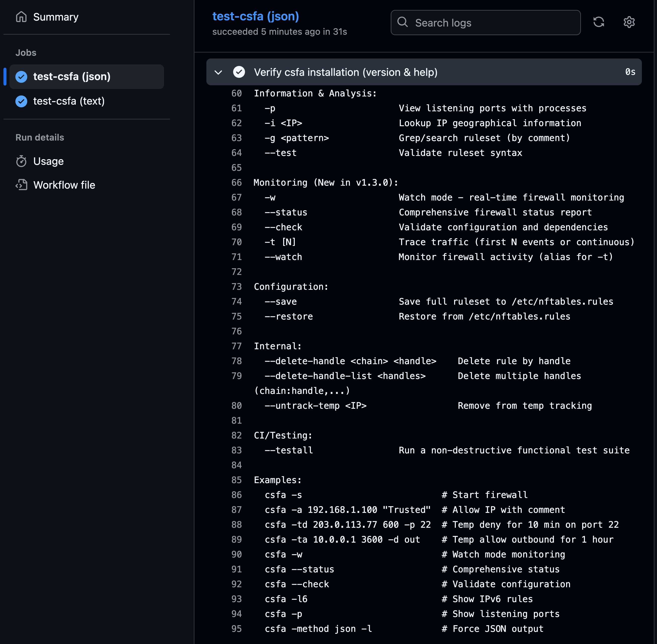Click 'csfa -a 192.168.1.100 "Trusted"' example
657x644 pixels.
click(348, 510)
